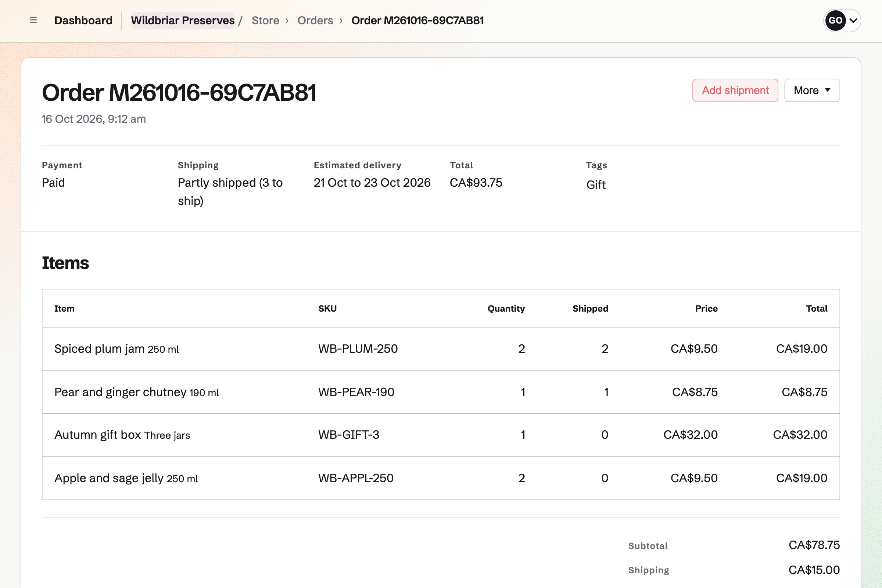Viewport: 882px width, 588px height.
Task: Select SKU WB-PEAR-190
Action: click(356, 392)
